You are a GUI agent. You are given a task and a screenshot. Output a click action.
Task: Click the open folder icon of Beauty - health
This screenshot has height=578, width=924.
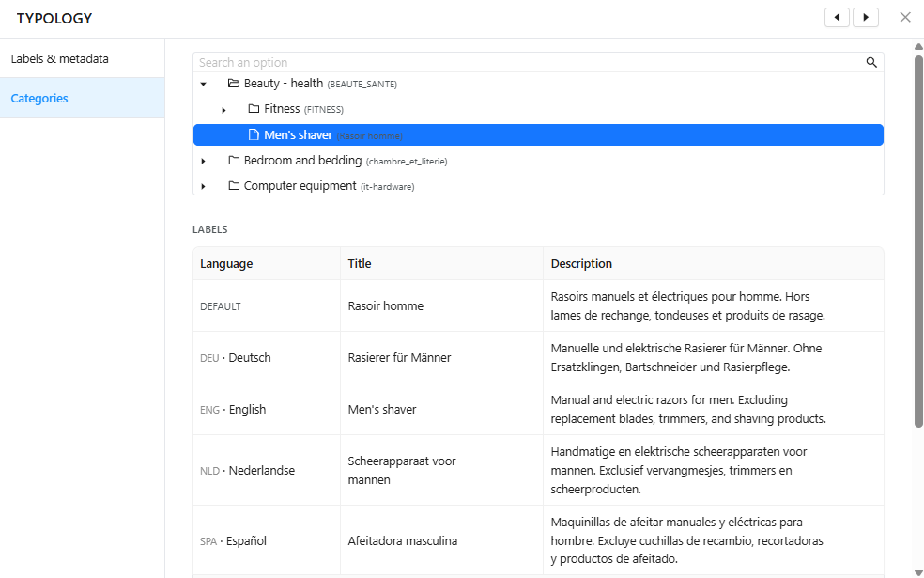pos(234,83)
